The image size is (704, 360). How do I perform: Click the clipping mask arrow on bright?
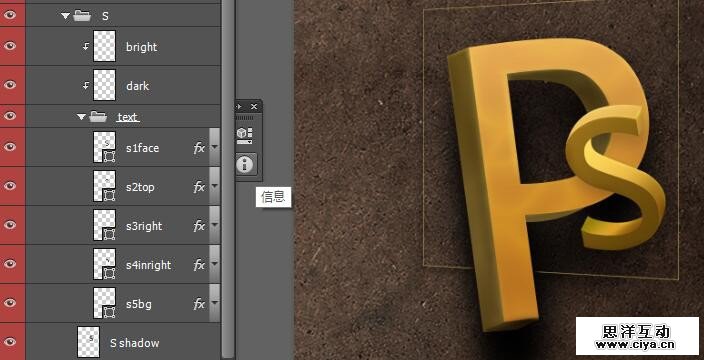pyautogui.click(x=86, y=46)
